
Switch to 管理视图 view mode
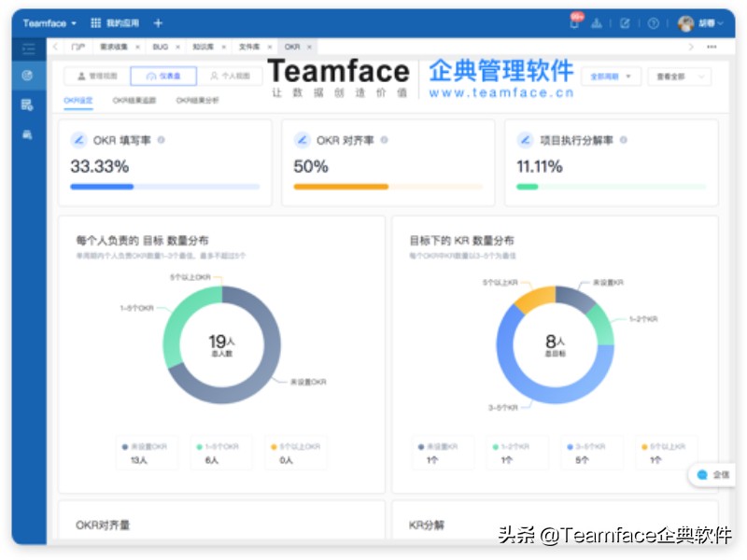click(x=100, y=75)
